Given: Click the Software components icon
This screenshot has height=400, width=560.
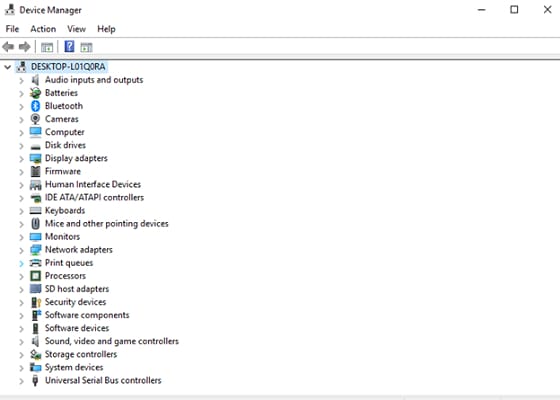Looking at the screenshot, I should click(36, 315).
